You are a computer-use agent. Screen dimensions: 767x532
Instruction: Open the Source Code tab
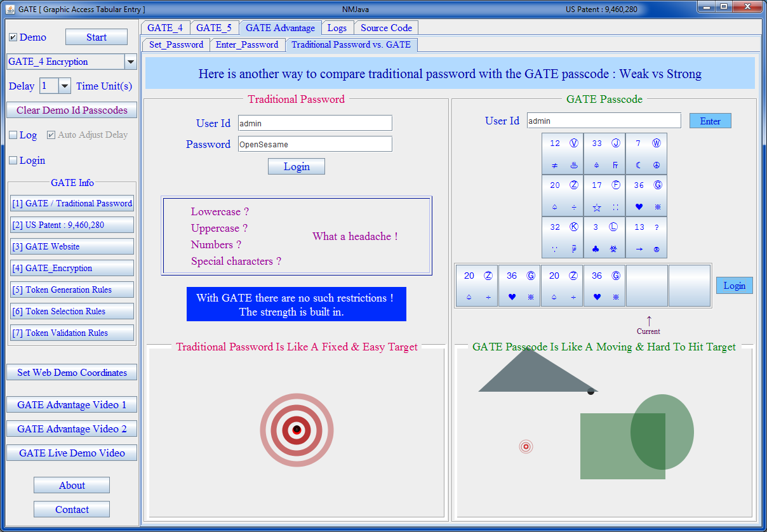(386, 28)
